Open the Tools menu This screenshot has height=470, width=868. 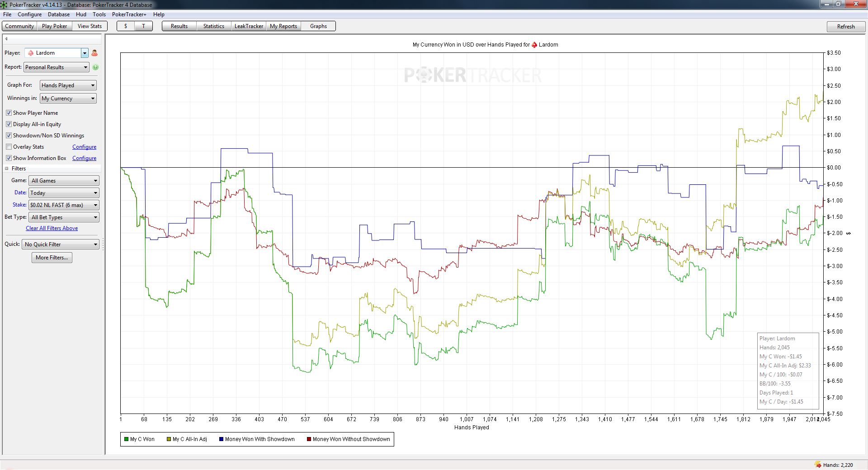click(99, 14)
